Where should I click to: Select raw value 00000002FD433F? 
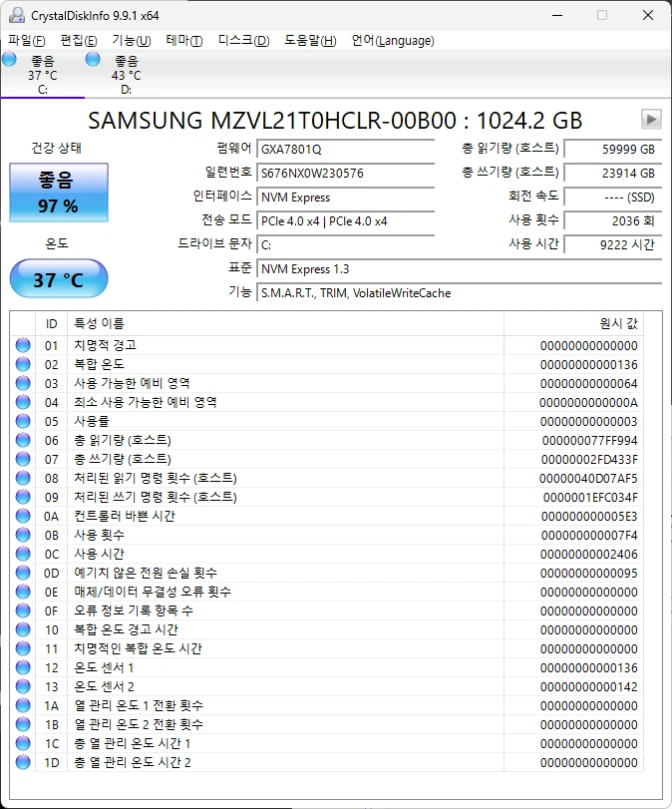tap(589, 460)
